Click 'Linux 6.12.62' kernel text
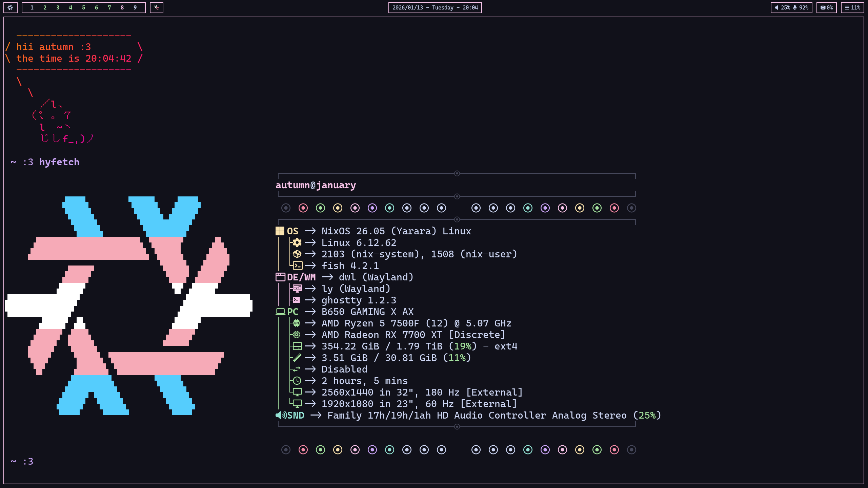Viewport: 868px width, 488px height. pyautogui.click(x=359, y=243)
